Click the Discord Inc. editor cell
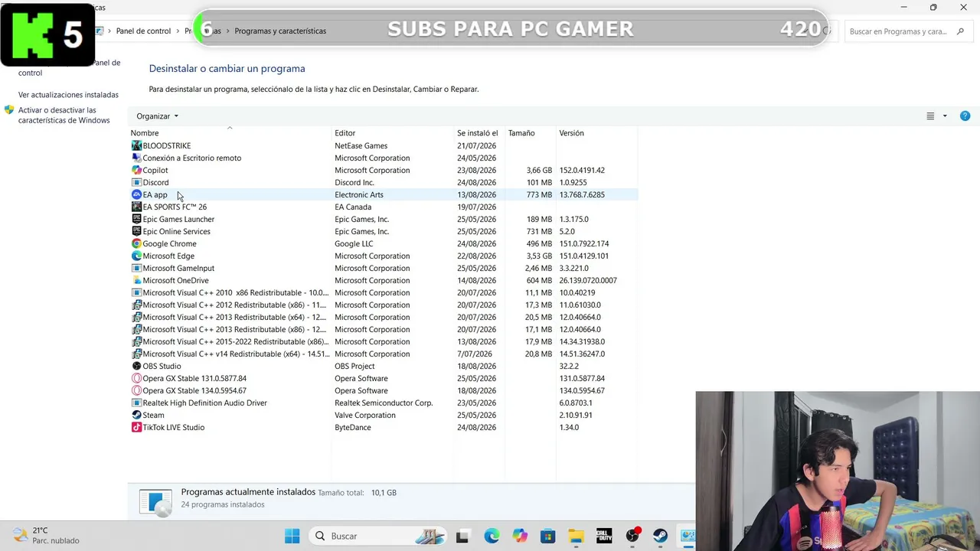Screen dimensions: 980x551 [x=354, y=182]
